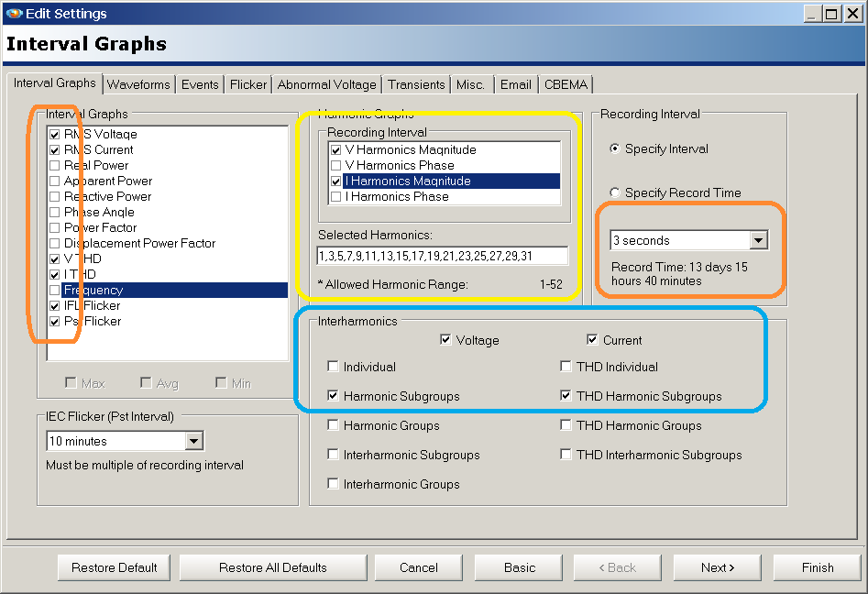Switch to the Transients tab
This screenshot has height=594, width=868.
[416, 83]
